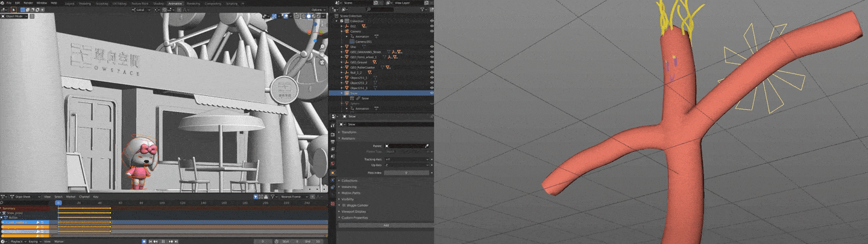This screenshot has width=868, height=244.
Task: Toggle the Collection checkbox in Outliner
Action: pos(341,21)
